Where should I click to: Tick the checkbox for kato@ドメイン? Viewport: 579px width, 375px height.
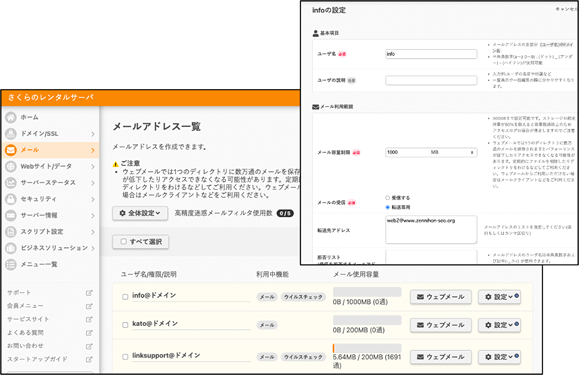click(125, 325)
